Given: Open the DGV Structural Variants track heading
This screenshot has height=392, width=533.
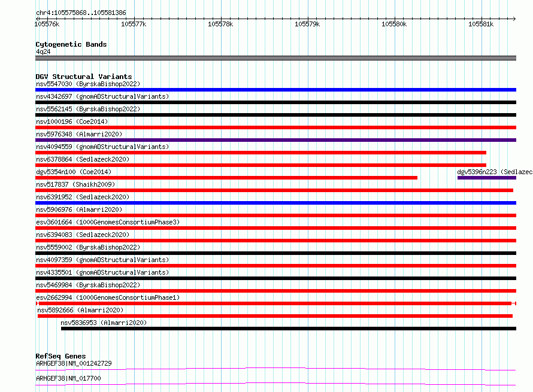Looking at the screenshot, I should point(84,77).
